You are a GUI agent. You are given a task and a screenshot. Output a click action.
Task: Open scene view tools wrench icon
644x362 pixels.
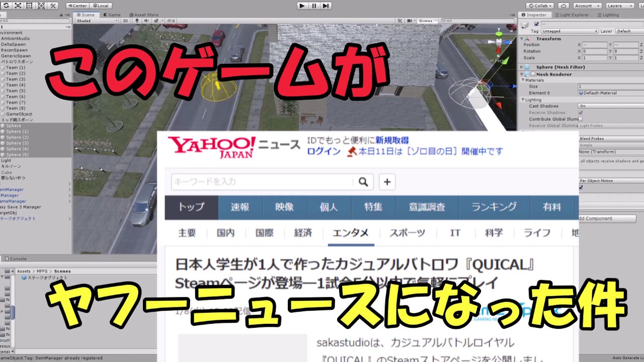pyautogui.click(x=400, y=21)
